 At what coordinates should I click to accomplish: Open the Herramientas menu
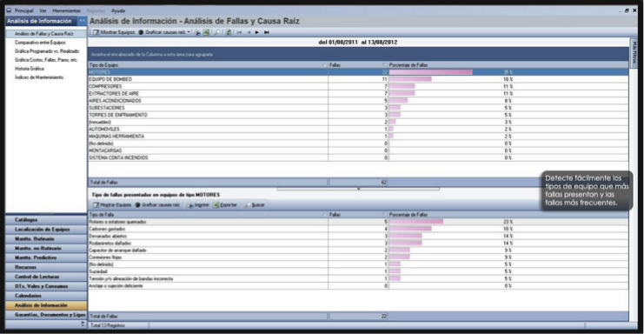coord(67,10)
